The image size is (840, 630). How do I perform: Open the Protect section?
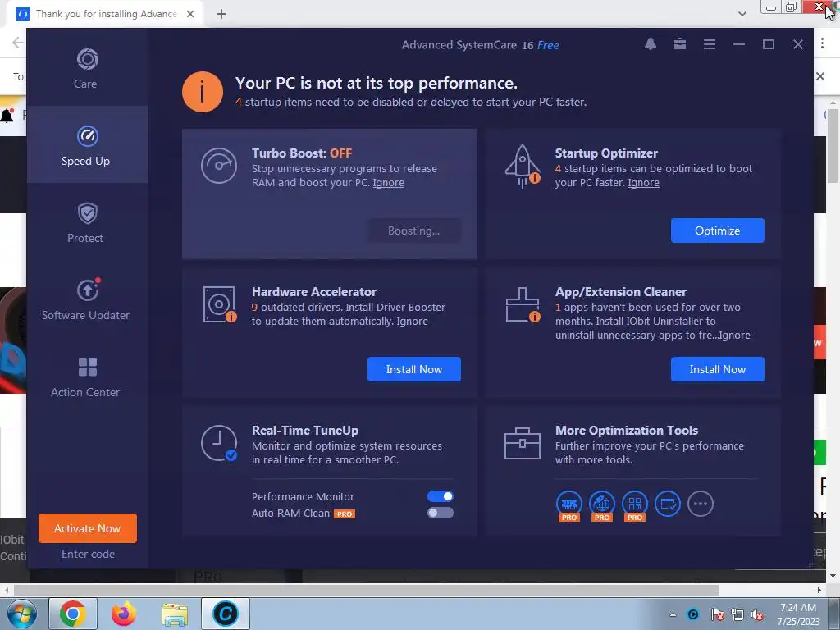pyautogui.click(x=87, y=221)
